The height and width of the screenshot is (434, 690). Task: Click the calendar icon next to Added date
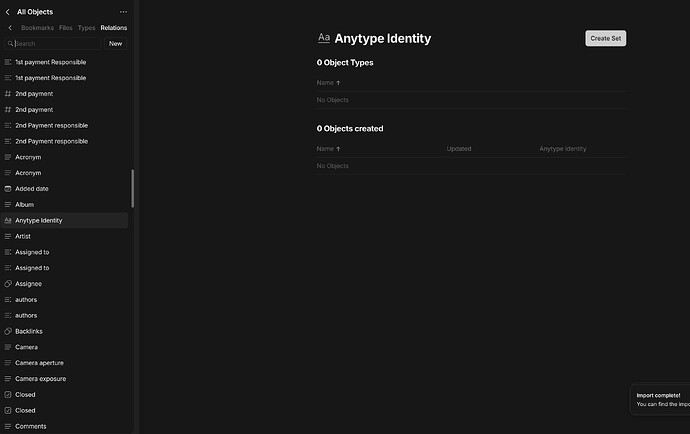point(7,189)
